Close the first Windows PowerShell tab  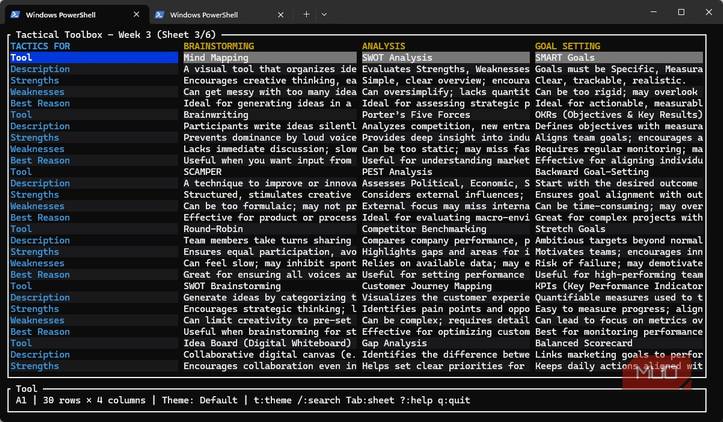pos(136,14)
